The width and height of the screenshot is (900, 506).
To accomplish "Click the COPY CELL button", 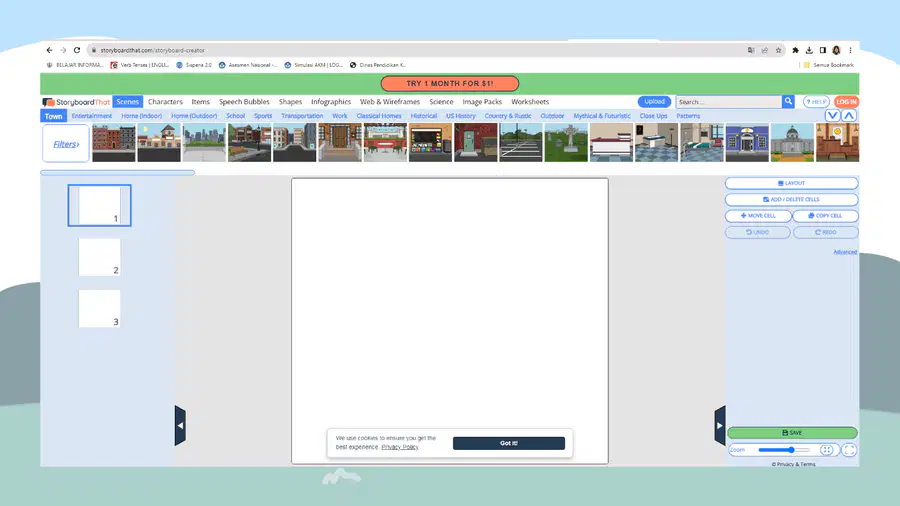I will click(825, 216).
